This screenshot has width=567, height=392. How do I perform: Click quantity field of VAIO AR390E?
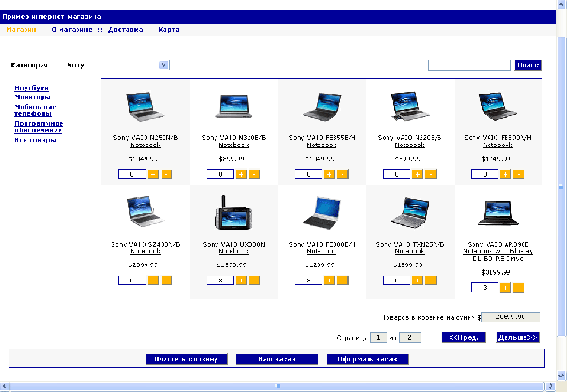pyautogui.click(x=484, y=287)
